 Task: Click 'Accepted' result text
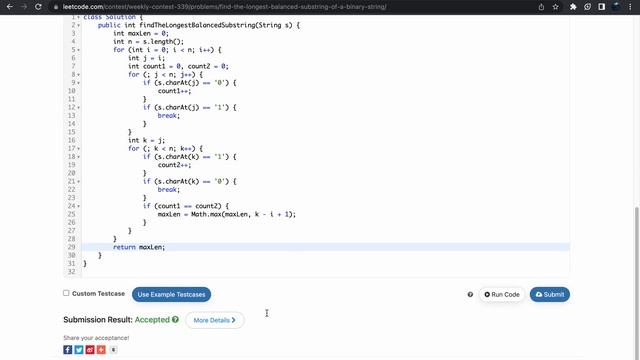[152, 320]
